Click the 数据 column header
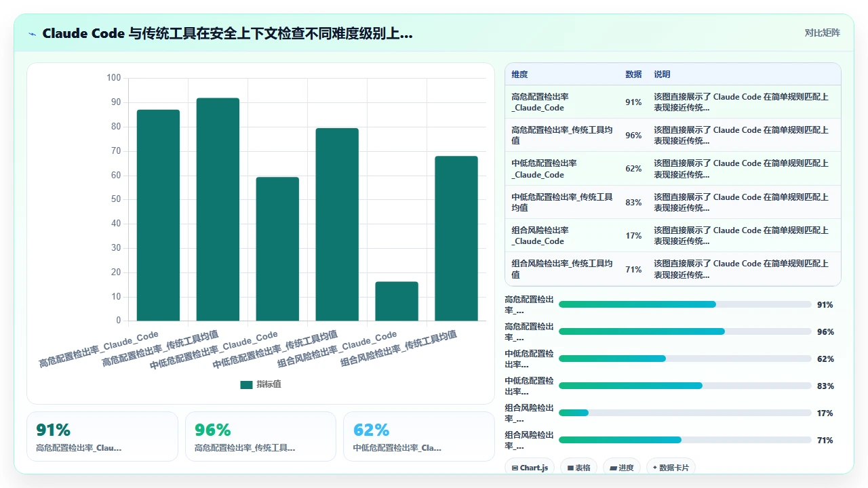The height and width of the screenshot is (488, 868). [633, 75]
